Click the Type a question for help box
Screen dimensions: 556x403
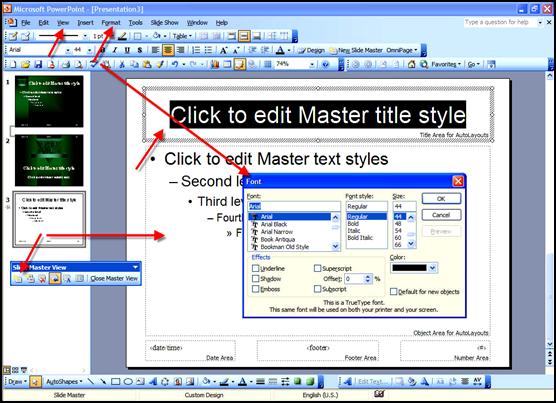pyautogui.click(x=500, y=22)
